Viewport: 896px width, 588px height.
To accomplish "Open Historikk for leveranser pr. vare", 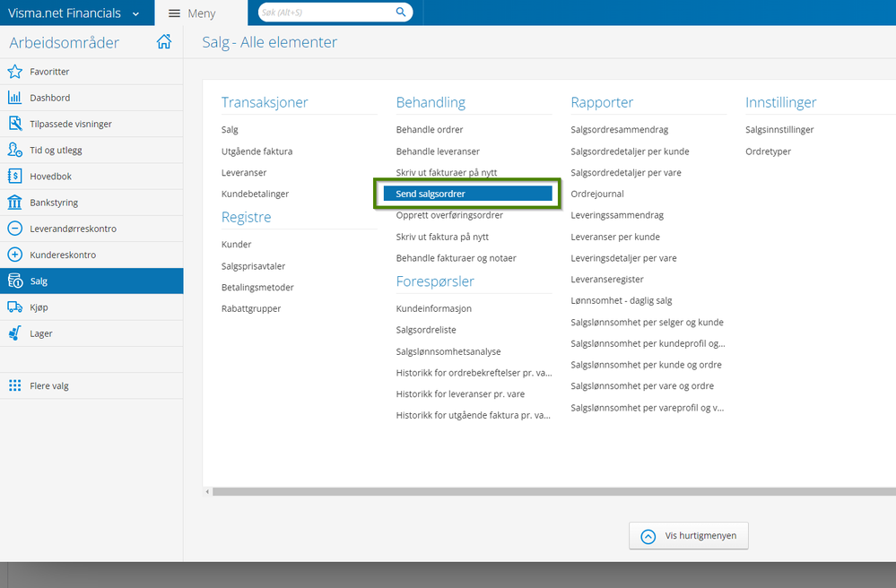I will tap(460, 393).
